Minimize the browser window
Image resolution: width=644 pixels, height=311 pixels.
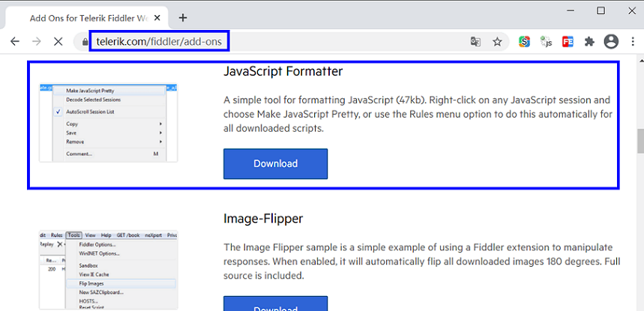point(570,11)
